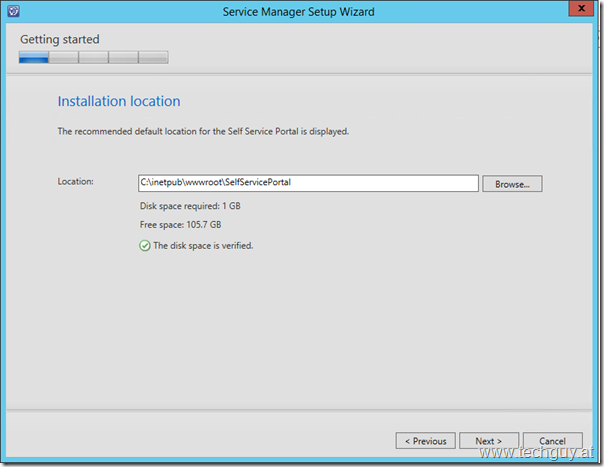Click the 'Service Manager Setup Wizard' title text
Screen dimensions: 604x467
pyautogui.click(x=299, y=12)
